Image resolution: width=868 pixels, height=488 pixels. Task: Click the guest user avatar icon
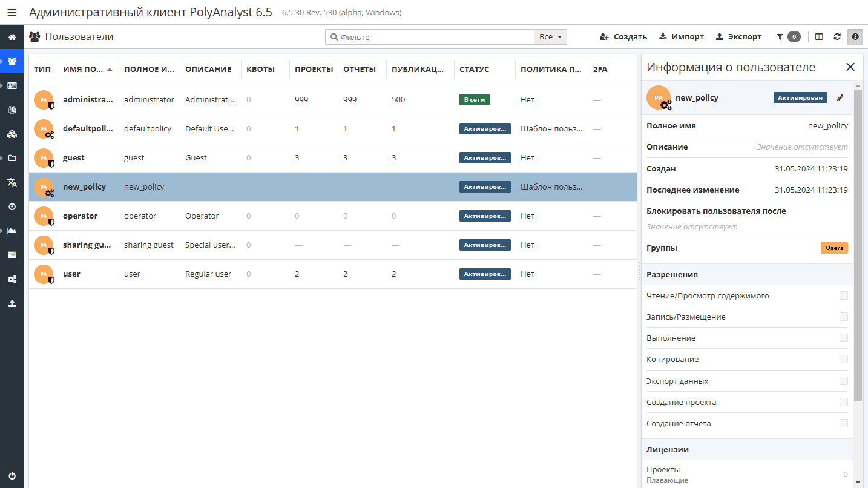point(44,158)
